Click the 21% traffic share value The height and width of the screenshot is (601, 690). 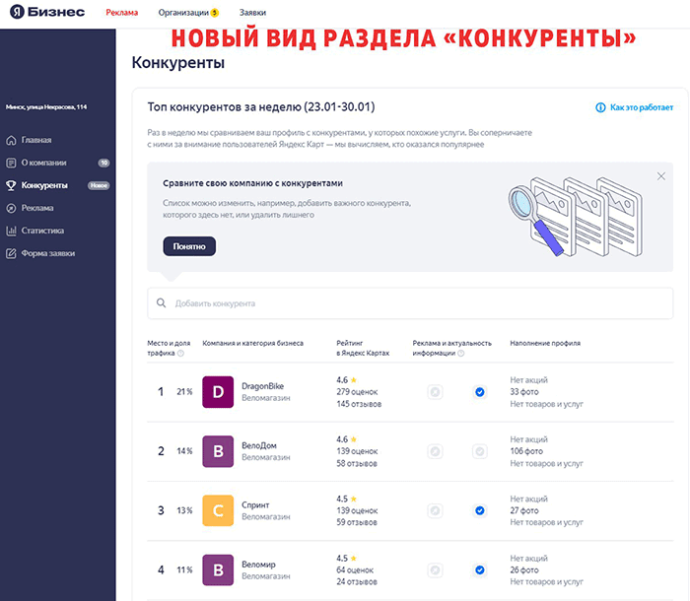[184, 392]
